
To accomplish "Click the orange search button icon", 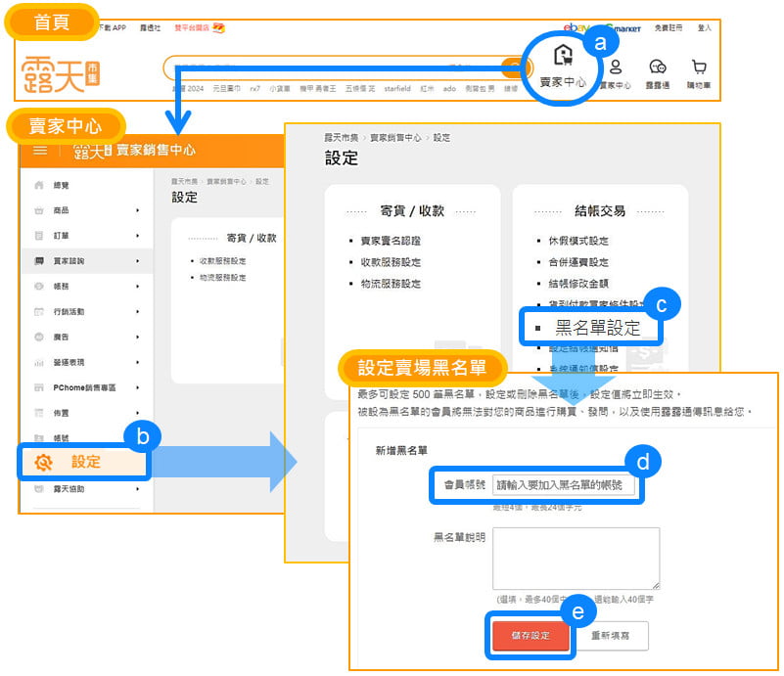I will [512, 68].
